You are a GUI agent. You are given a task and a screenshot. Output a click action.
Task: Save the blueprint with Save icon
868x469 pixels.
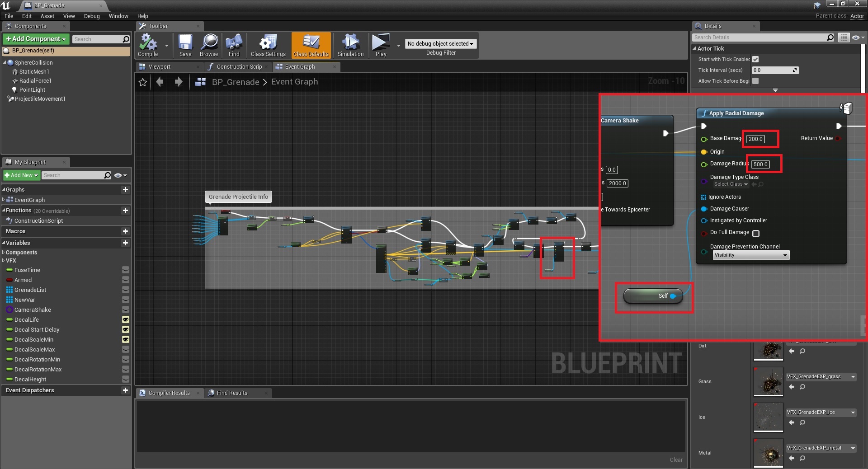[x=185, y=45]
